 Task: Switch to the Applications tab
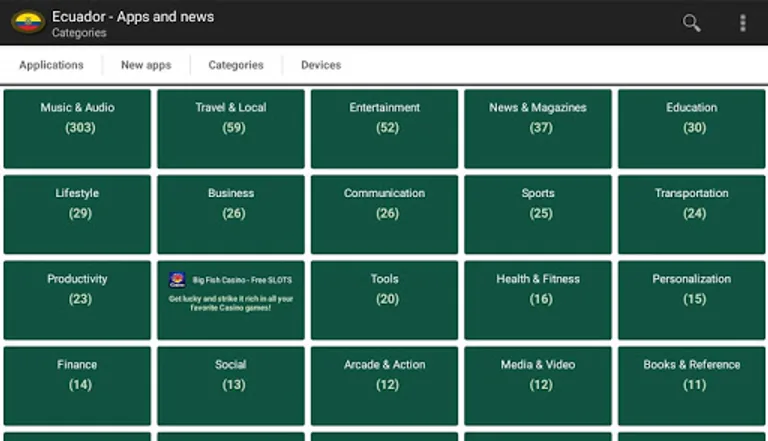[x=51, y=65]
